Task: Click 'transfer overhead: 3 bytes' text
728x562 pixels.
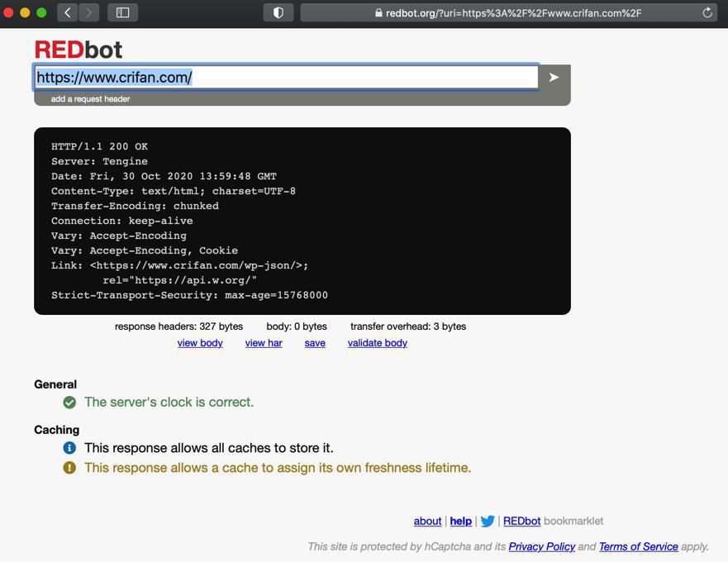Action: [x=408, y=326]
